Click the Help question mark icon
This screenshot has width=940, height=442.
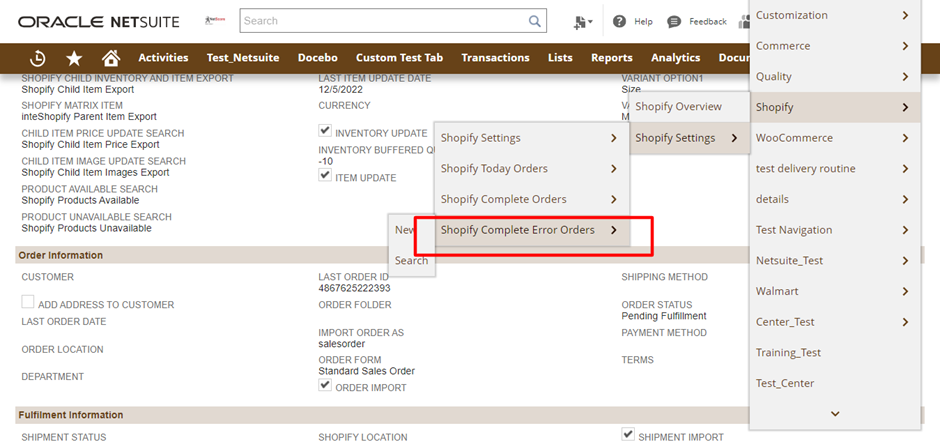tap(619, 22)
